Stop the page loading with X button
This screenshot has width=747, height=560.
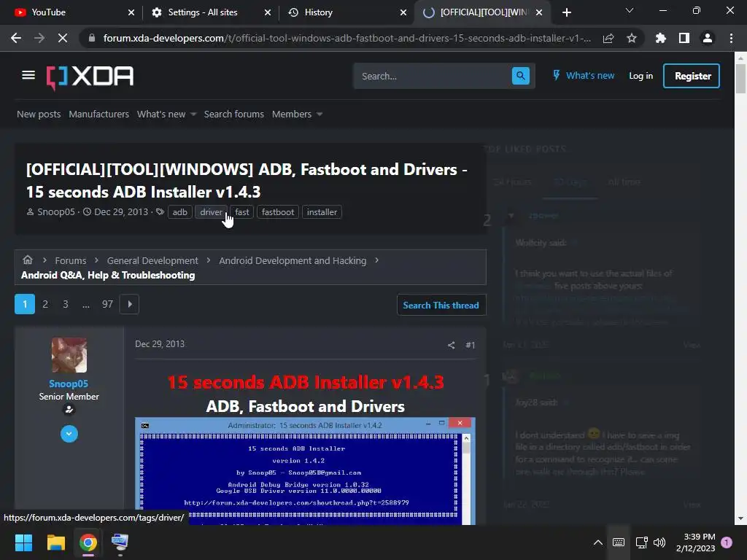[63, 38]
